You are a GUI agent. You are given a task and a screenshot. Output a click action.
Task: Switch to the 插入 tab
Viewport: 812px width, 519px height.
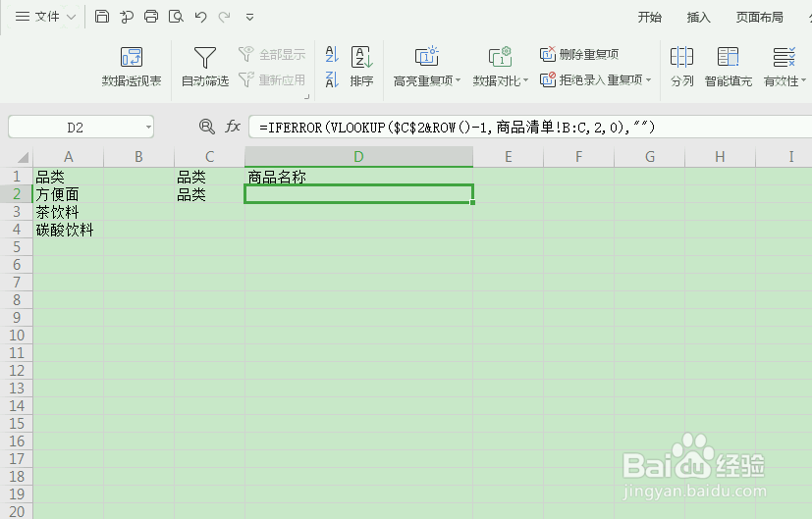pyautogui.click(x=698, y=17)
